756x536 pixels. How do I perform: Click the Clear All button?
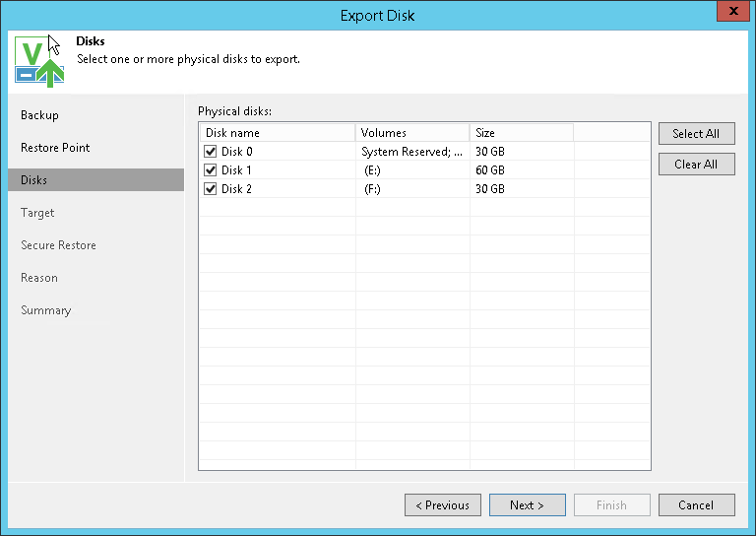(x=697, y=165)
